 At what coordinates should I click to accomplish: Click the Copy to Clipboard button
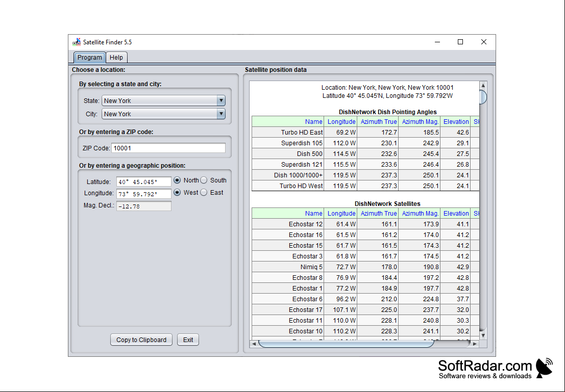point(141,340)
